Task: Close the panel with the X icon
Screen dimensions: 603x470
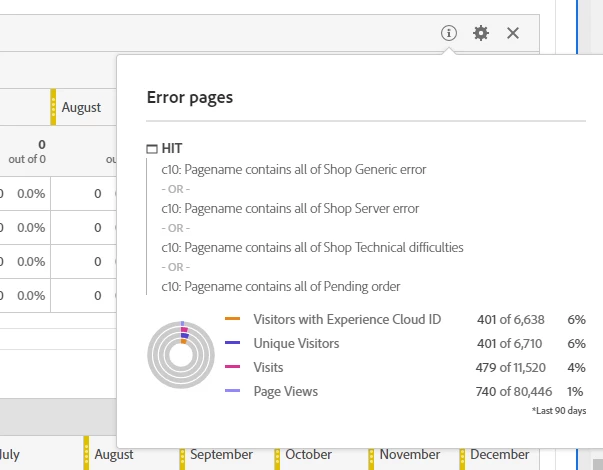Action: point(513,33)
